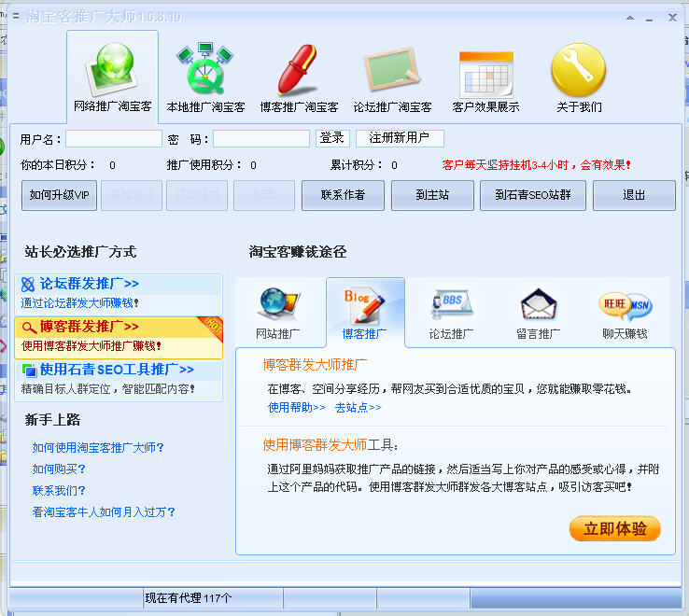Click 新手上路 heading
The height and width of the screenshot is (616, 689).
(x=52, y=420)
